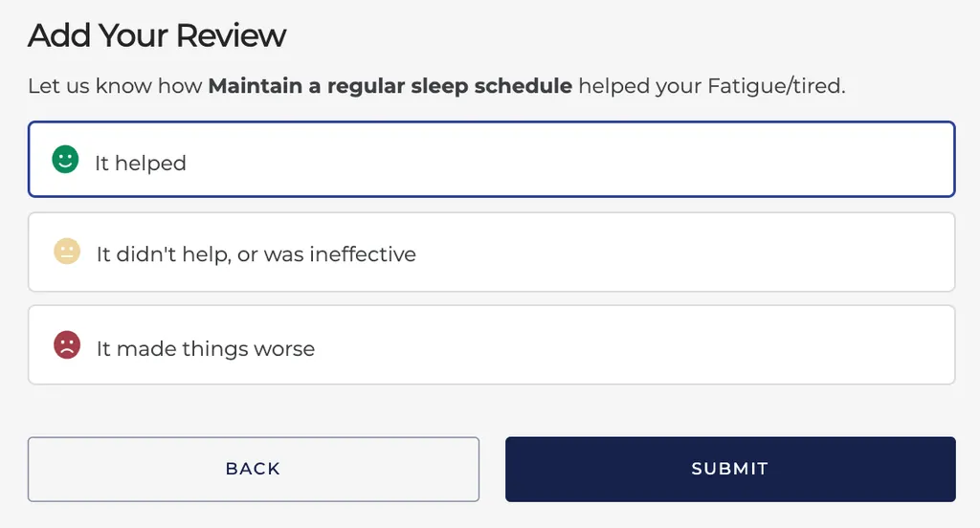Choose "It didn't help, or was ineffective"
The width and height of the screenshot is (980, 528).
pos(491,253)
